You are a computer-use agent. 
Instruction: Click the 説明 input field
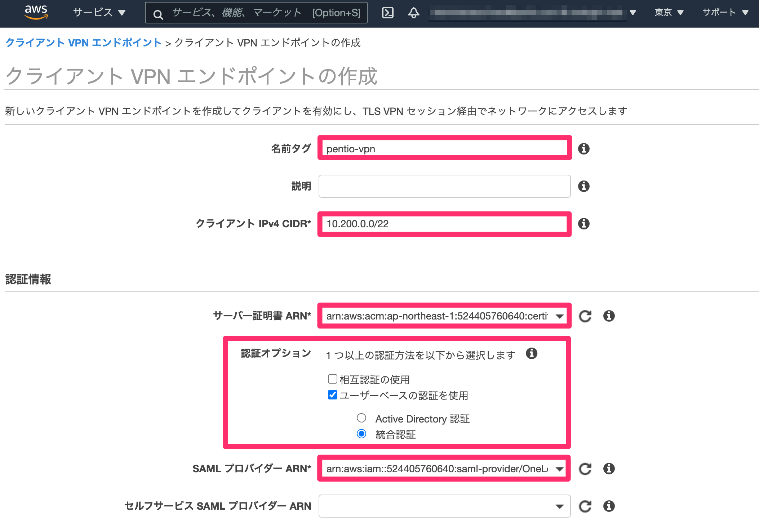(444, 186)
